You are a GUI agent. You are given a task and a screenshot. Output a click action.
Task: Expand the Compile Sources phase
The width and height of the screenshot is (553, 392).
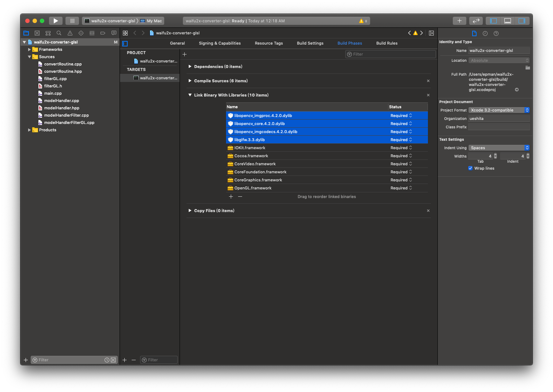(x=190, y=81)
